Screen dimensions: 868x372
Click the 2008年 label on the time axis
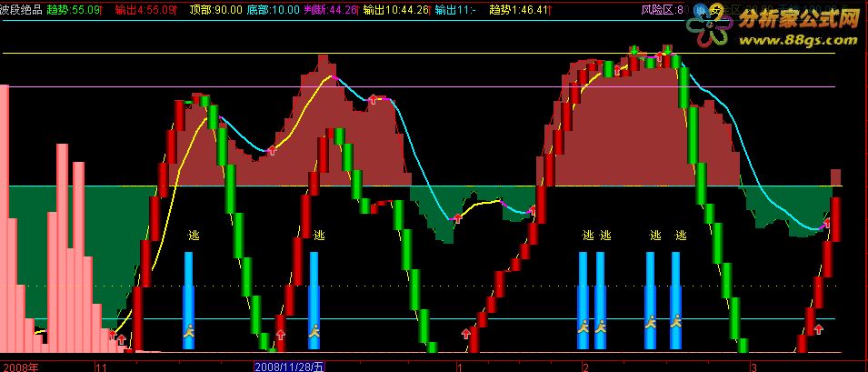[x=19, y=367]
